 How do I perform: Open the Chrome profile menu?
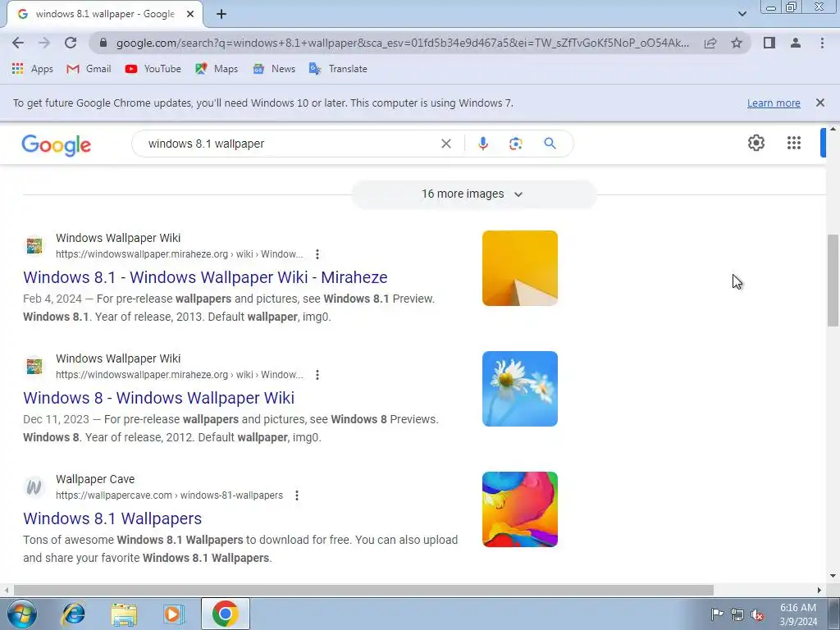[x=796, y=43]
